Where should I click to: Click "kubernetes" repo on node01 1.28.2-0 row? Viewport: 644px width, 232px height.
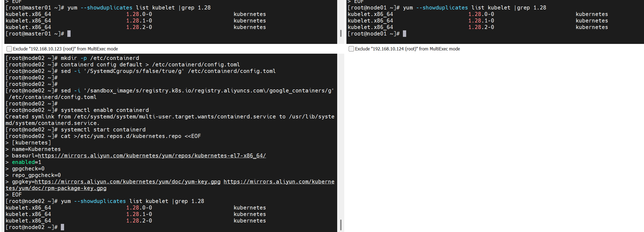coord(592,27)
